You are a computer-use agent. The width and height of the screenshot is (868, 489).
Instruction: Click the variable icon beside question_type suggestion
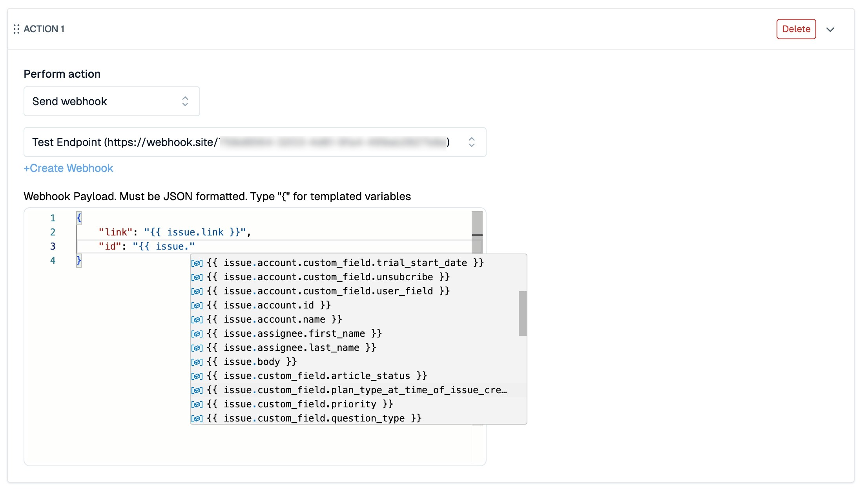(197, 418)
